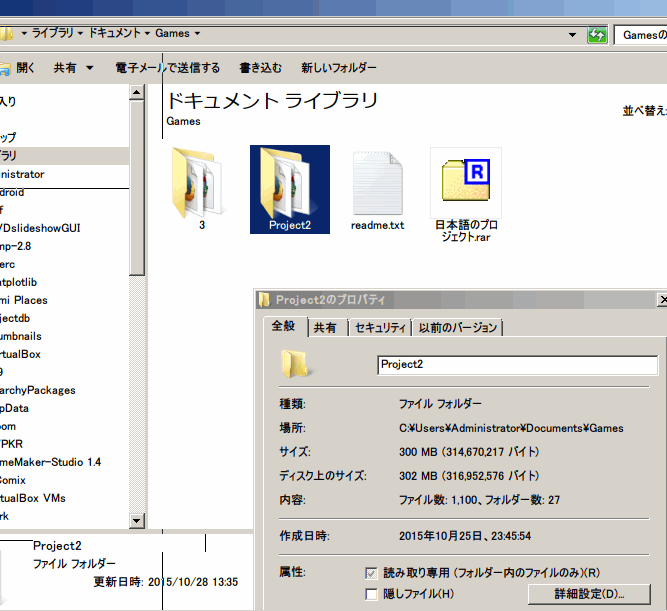The width and height of the screenshot is (667, 611).
Task: Click the path C:¥Users¥Administrator¥Documents¥Games
Action: [x=511, y=428]
